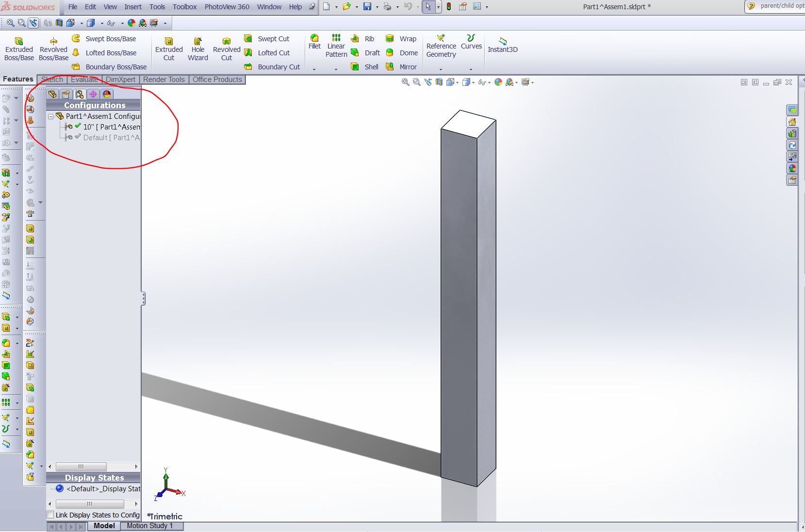This screenshot has width=805, height=532.
Task: Start a Revolved Cut
Action: tap(227, 49)
